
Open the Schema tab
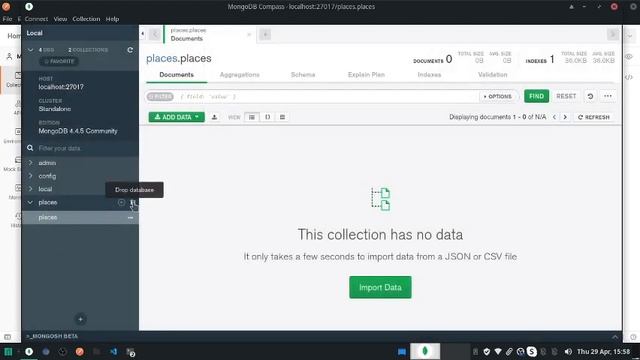[303, 75]
